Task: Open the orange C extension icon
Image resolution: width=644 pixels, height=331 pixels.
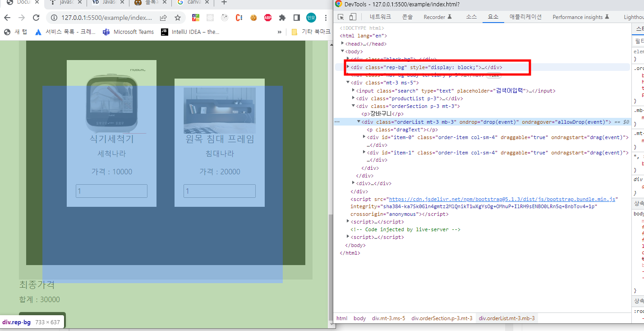Action: pos(239,18)
